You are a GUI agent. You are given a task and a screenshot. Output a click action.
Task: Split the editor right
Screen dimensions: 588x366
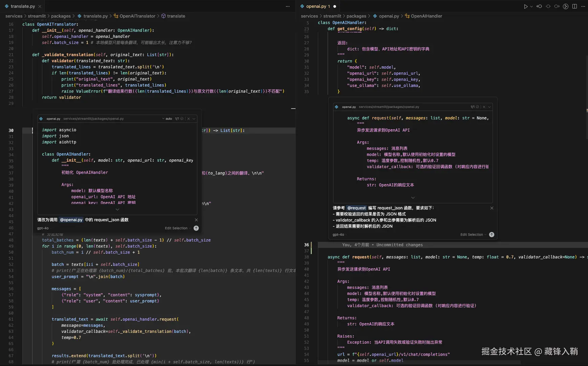coord(574,6)
